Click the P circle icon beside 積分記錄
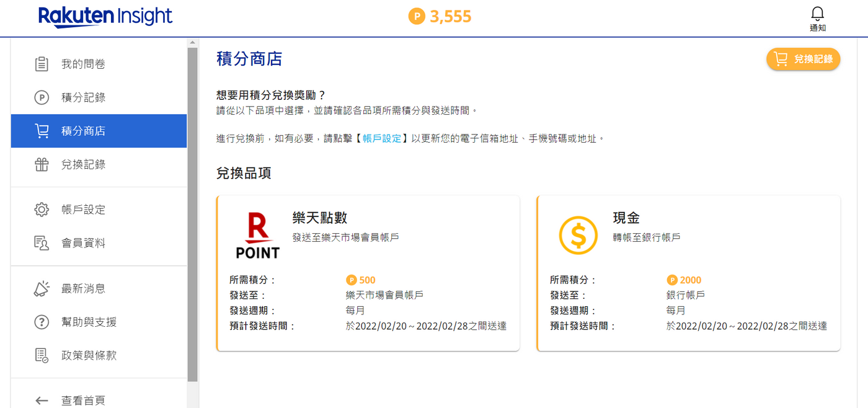868x408 pixels. coord(42,97)
